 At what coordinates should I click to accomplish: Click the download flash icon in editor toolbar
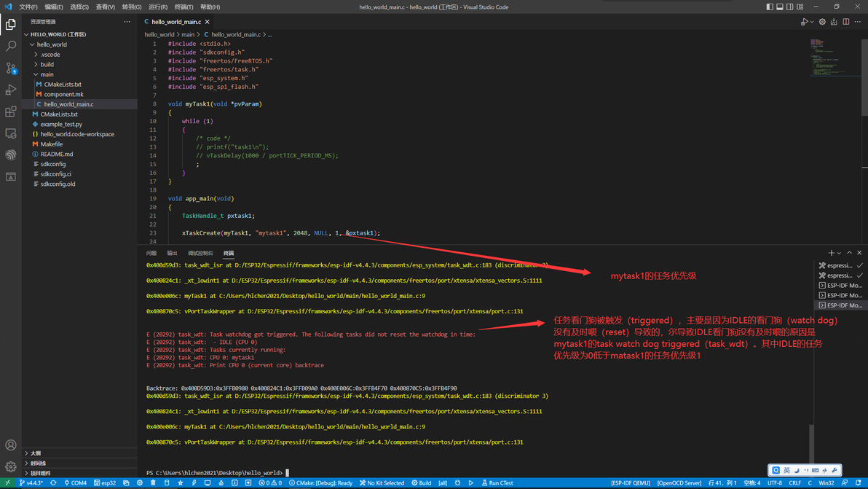pyautogui.click(x=834, y=22)
